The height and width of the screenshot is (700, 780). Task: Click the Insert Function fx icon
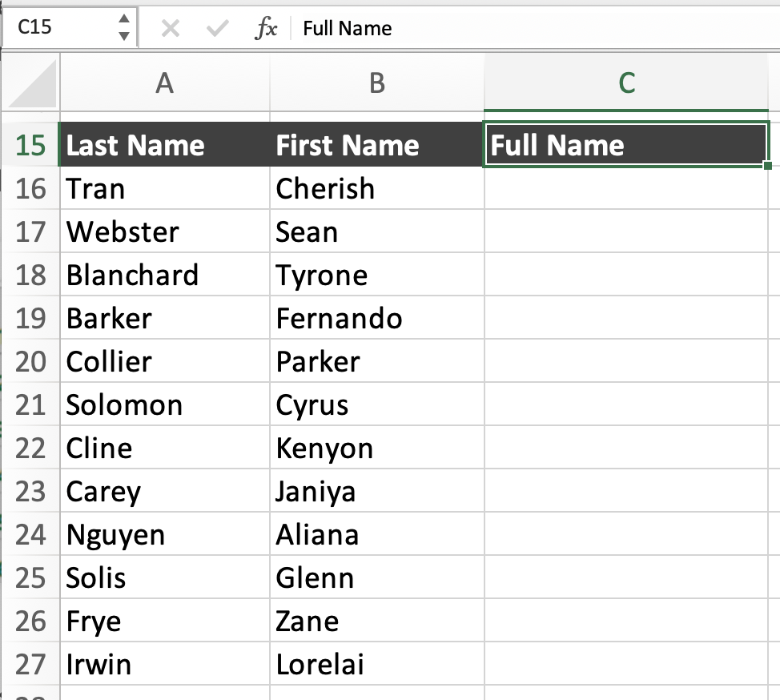pos(266,29)
